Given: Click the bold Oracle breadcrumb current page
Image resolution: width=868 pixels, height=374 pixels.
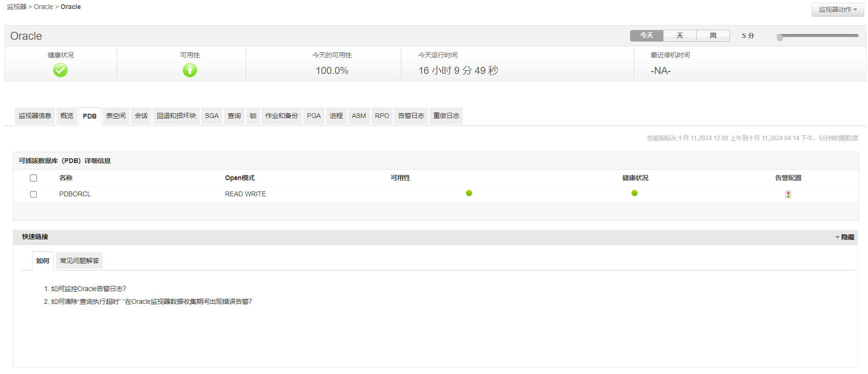Looking at the screenshot, I should click(71, 7).
